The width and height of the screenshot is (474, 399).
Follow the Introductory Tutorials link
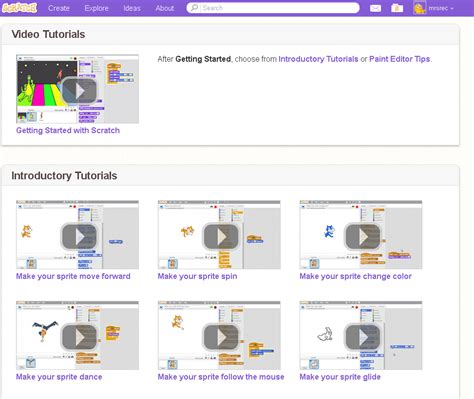[x=318, y=59]
